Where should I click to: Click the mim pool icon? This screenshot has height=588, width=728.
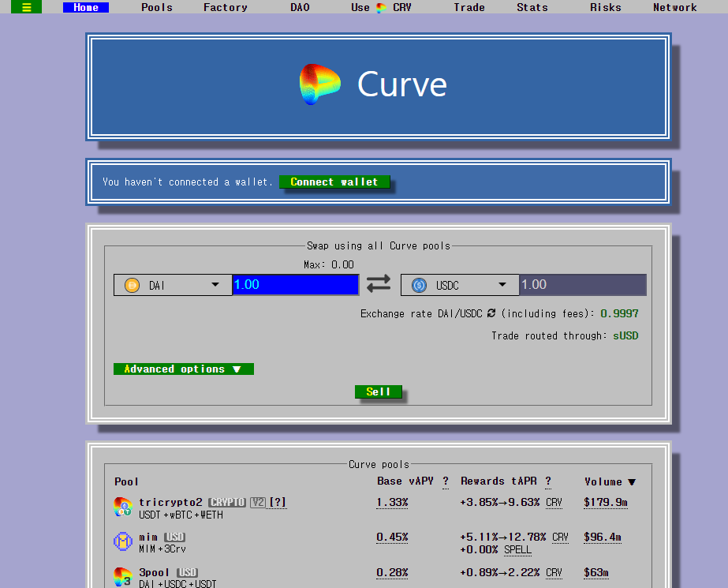coord(123,541)
